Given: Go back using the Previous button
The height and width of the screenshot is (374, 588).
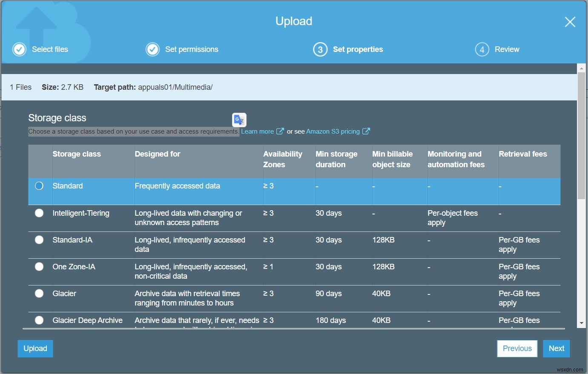Looking at the screenshot, I should (517, 348).
